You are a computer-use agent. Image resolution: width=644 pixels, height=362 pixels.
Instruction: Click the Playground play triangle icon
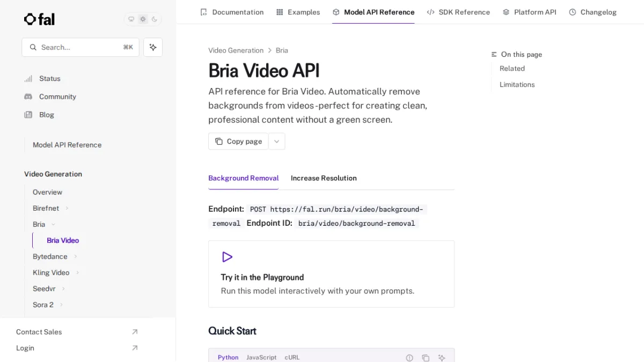point(227,257)
